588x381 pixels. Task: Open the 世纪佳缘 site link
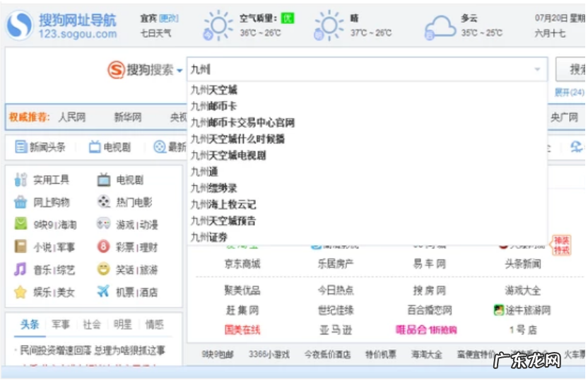click(336, 310)
